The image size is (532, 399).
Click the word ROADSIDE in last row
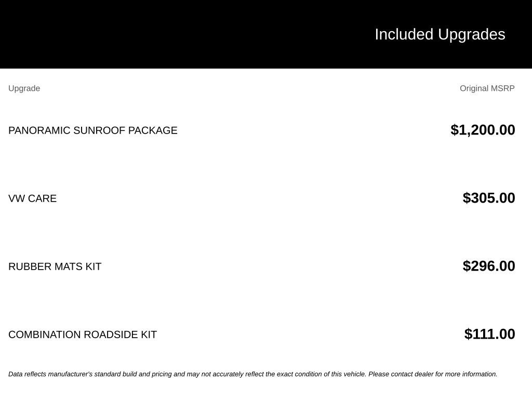coord(111,335)
